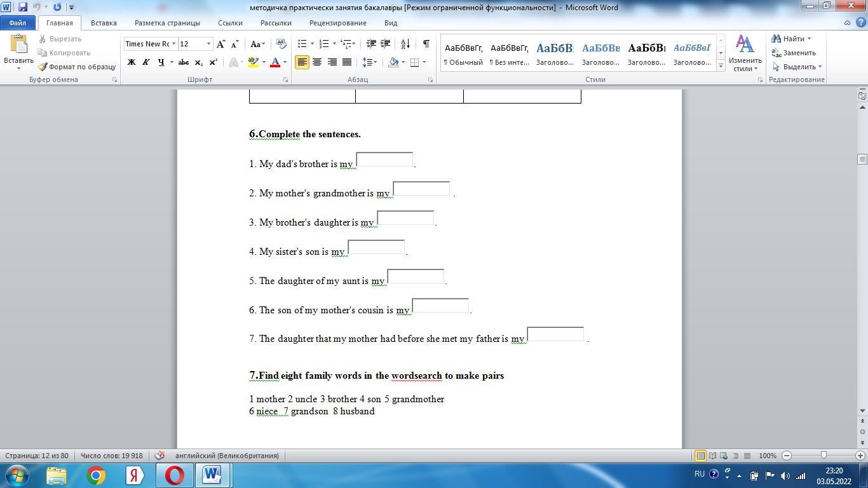This screenshot has width=868, height=488.
Task: Expand numbered list options dropdown
Action: coord(334,44)
